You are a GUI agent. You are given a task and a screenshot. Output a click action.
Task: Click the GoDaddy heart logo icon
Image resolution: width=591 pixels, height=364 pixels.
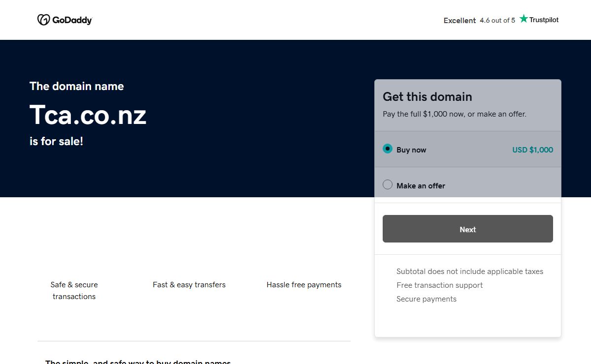(43, 20)
